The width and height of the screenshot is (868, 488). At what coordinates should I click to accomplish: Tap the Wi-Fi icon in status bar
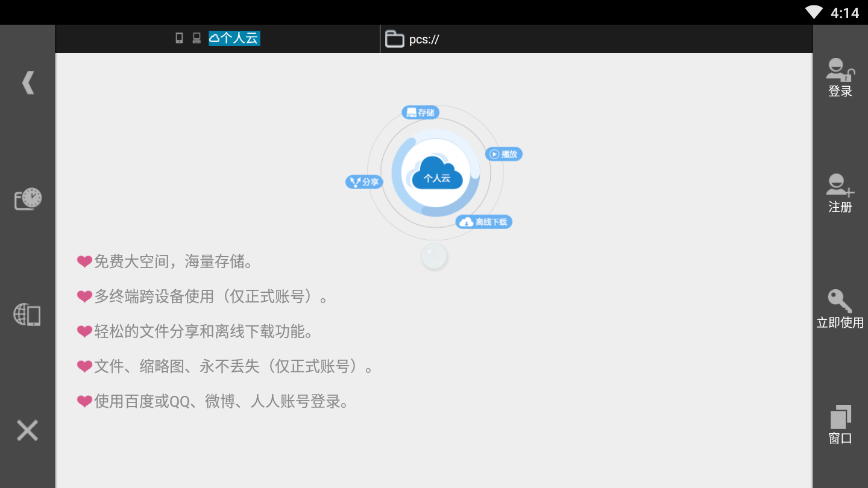(814, 12)
